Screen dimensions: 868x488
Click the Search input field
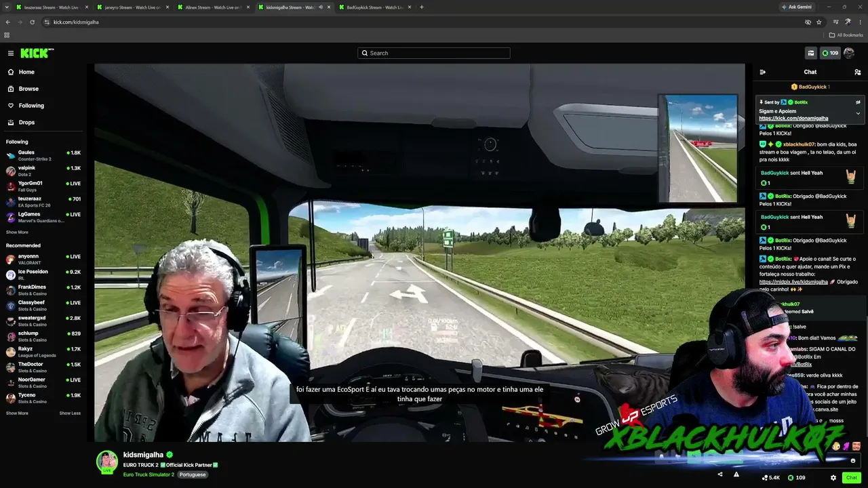pyautogui.click(x=434, y=53)
